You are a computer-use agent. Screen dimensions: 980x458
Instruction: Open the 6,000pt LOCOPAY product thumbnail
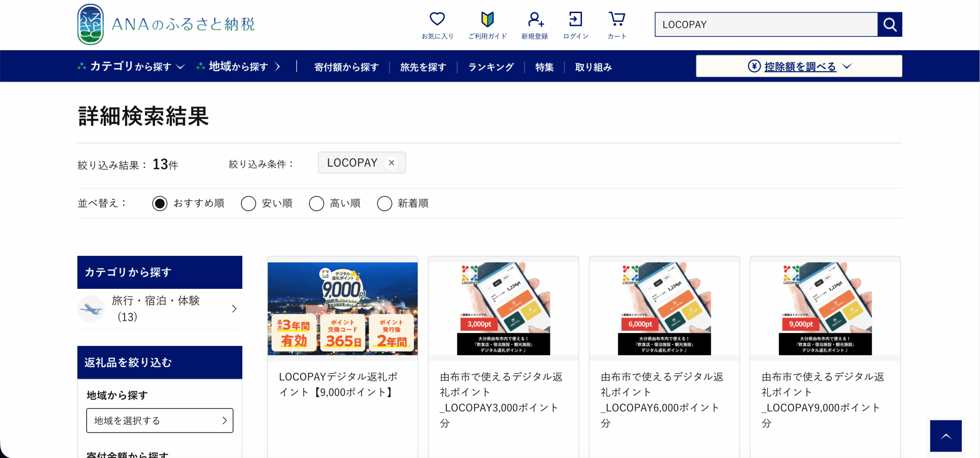click(x=664, y=309)
